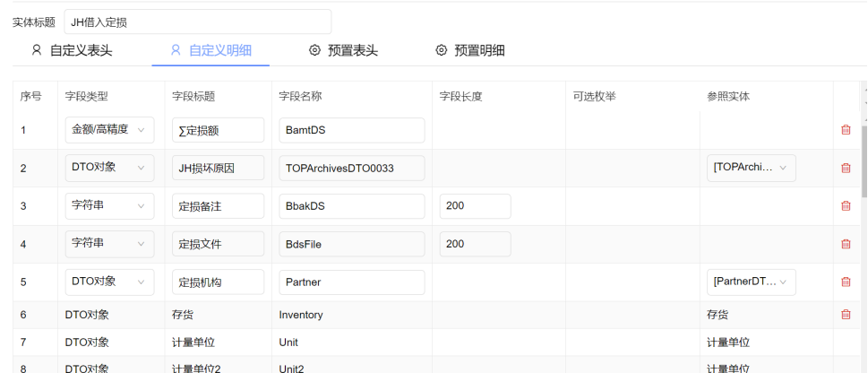868x373 pixels.
Task: Click the 参照实体 column header
Action: pos(728,97)
